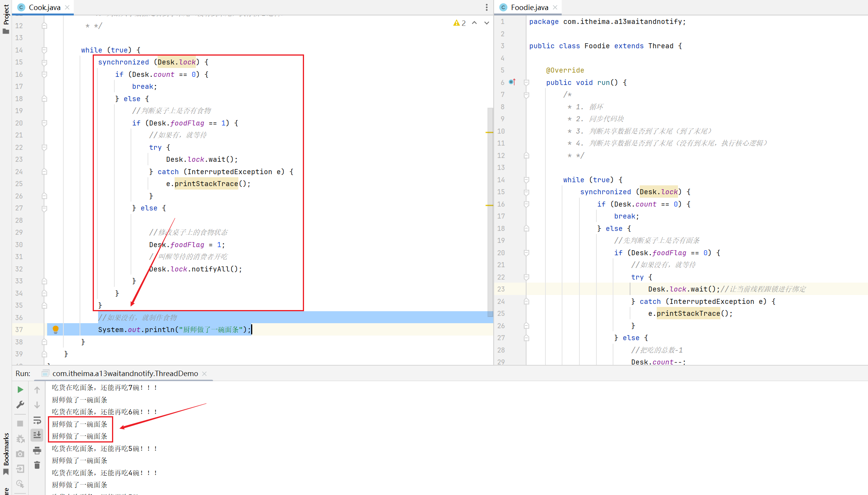Click the Foodie.java class file icon
Image resolution: width=868 pixels, height=495 pixels.
[x=503, y=7]
